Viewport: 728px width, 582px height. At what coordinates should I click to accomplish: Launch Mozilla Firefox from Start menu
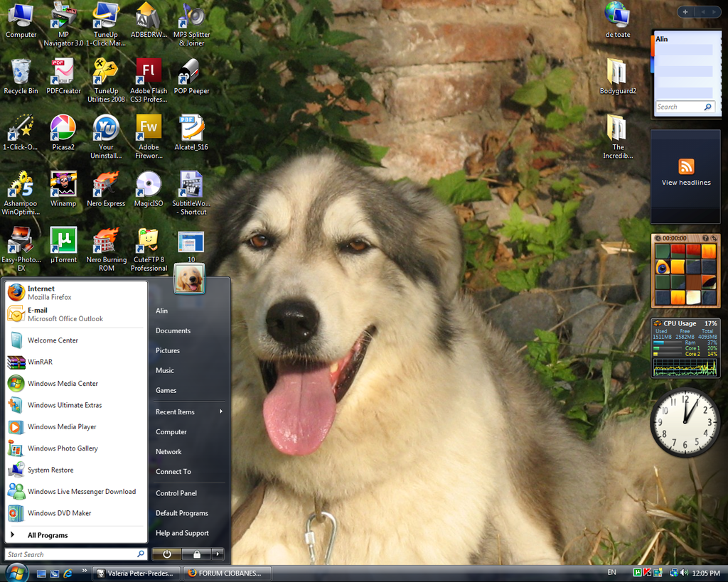click(x=76, y=293)
